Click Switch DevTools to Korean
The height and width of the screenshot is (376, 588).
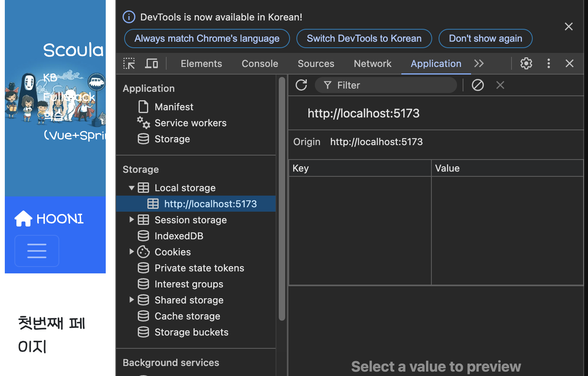tap(364, 38)
